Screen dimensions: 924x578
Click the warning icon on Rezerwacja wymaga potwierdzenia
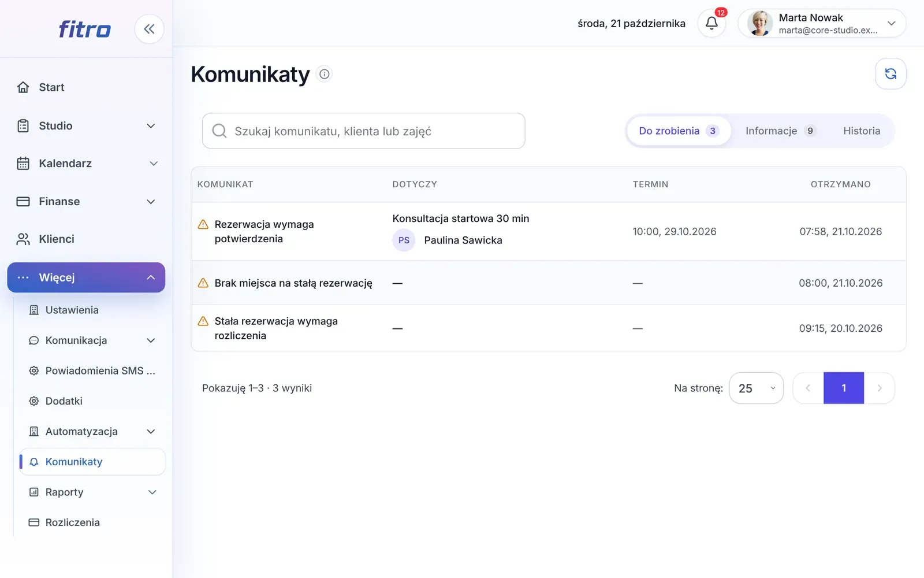(203, 224)
